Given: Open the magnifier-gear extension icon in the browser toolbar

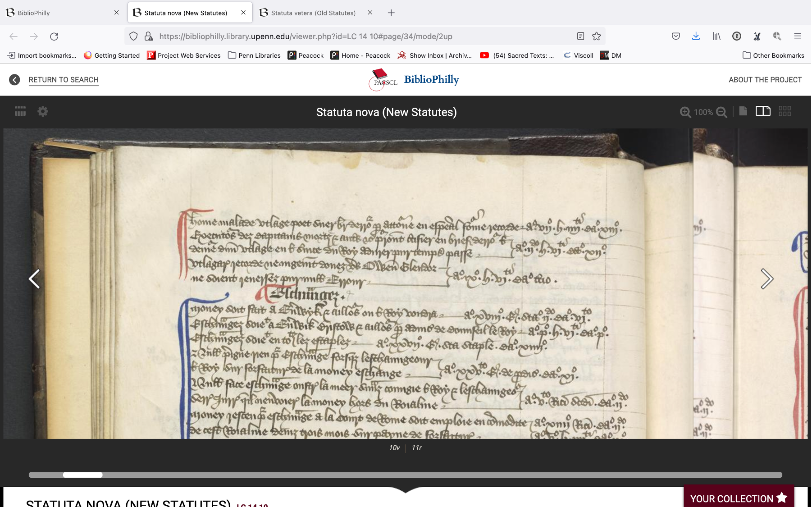Looking at the screenshot, I should pos(777,37).
